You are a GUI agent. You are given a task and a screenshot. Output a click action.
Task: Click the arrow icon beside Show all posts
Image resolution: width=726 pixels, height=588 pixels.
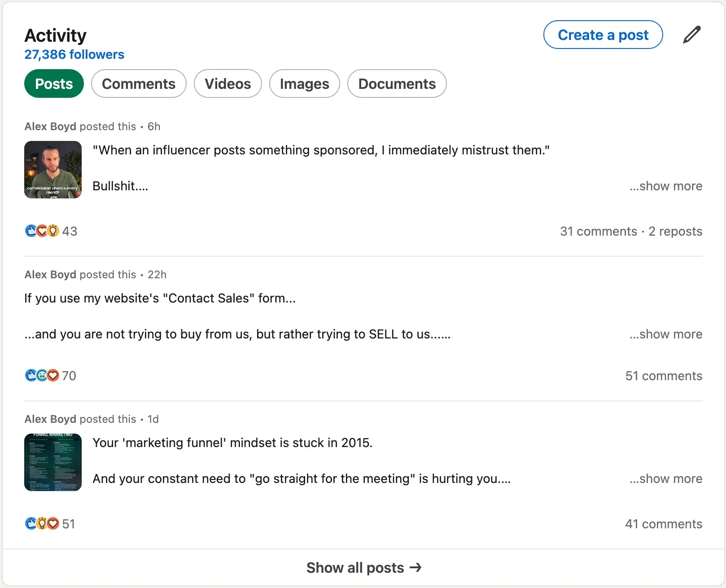(x=416, y=567)
